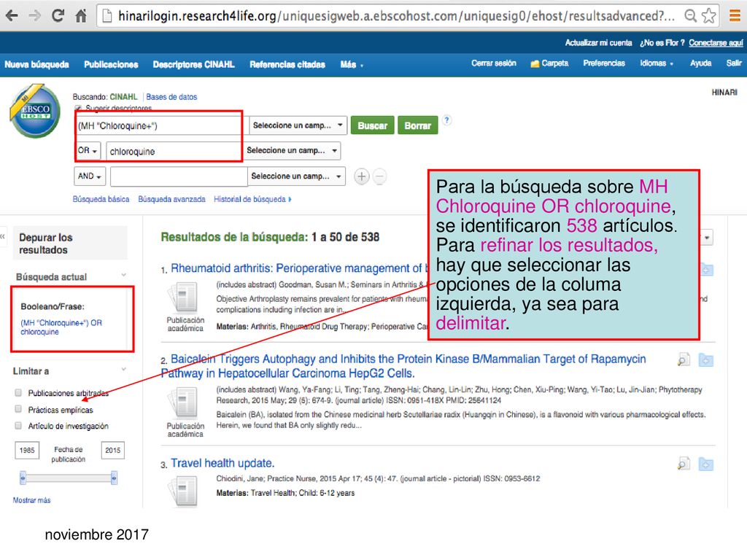Click the browser forward arrow
747x560 pixels.
(34, 16)
